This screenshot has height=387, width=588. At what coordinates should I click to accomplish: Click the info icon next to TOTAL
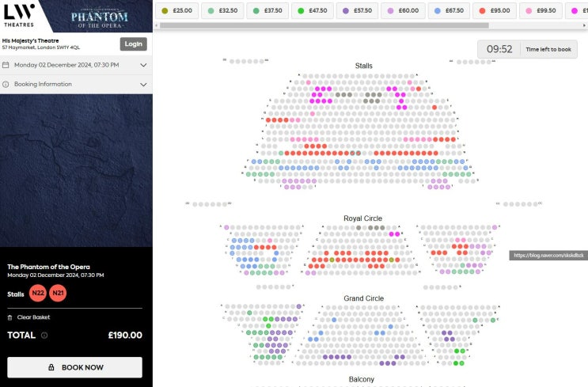[44, 336]
